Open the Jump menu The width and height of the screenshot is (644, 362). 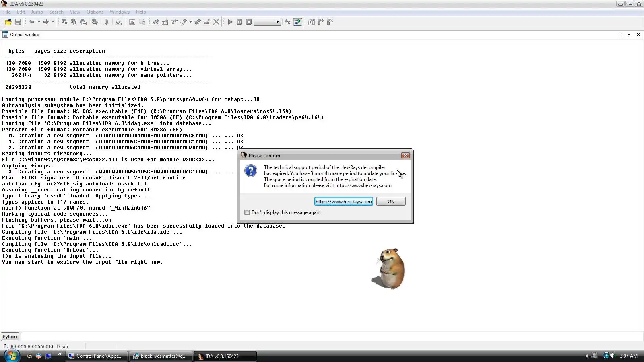tap(37, 12)
